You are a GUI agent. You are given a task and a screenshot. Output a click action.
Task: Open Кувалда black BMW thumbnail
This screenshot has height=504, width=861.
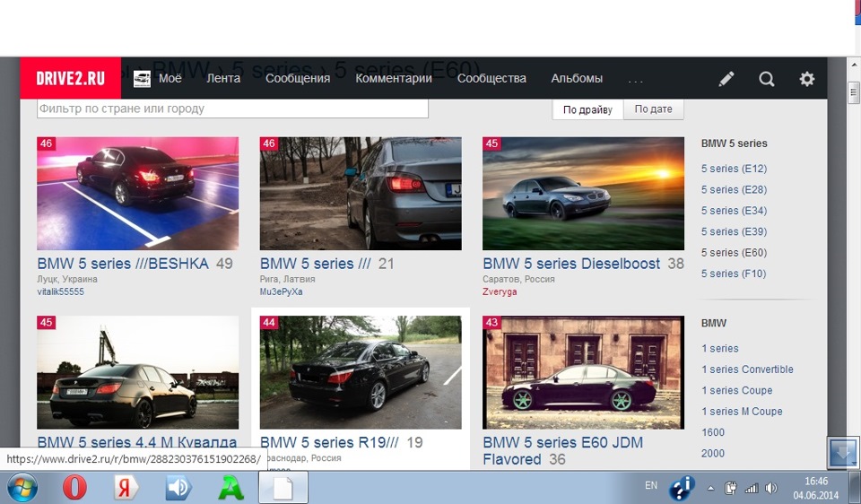[x=138, y=372]
